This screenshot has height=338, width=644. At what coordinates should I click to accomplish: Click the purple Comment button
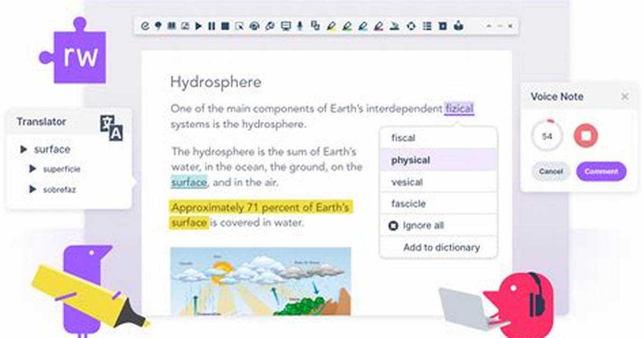tap(601, 171)
